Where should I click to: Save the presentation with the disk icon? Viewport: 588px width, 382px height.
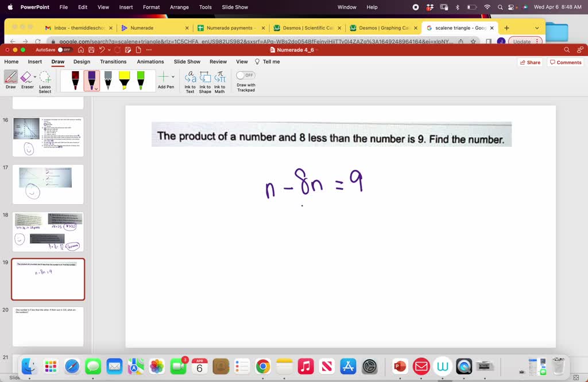click(91, 50)
